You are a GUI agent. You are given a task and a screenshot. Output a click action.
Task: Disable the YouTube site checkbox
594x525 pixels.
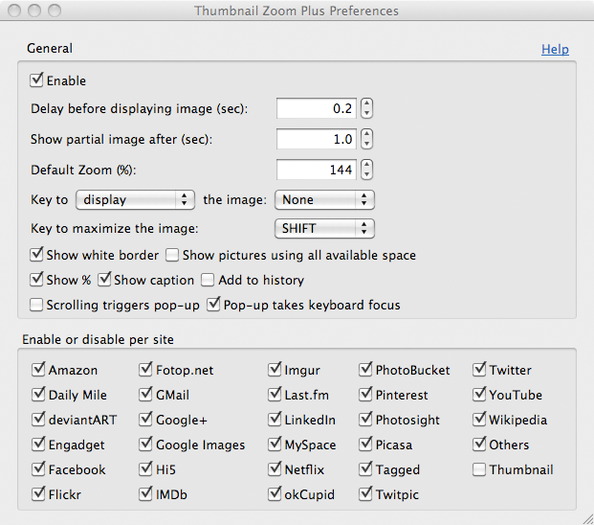pos(479,394)
